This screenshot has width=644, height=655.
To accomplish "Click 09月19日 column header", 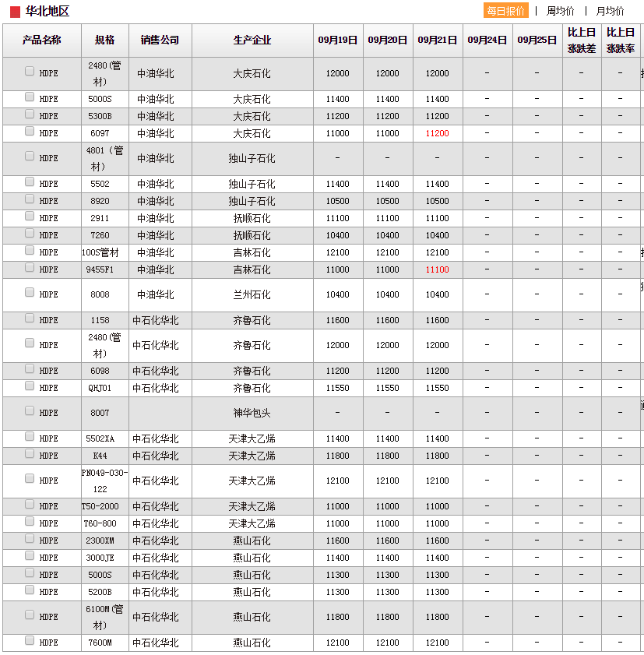I will (x=338, y=40).
